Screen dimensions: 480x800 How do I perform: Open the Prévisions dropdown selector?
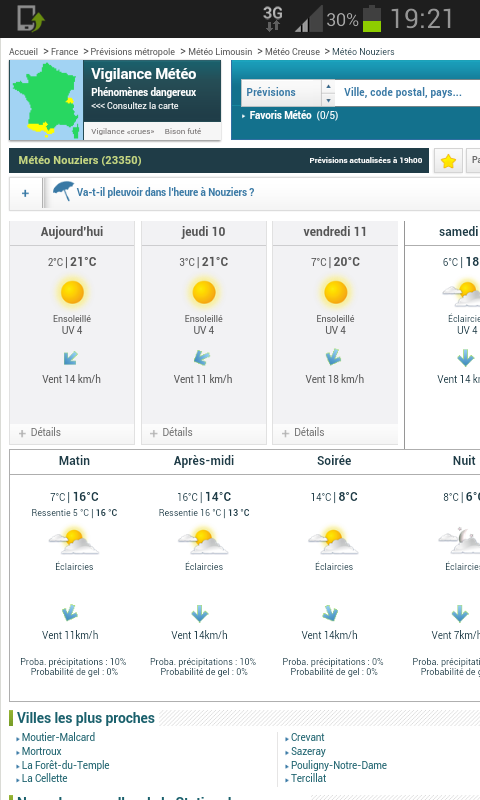pyautogui.click(x=288, y=92)
